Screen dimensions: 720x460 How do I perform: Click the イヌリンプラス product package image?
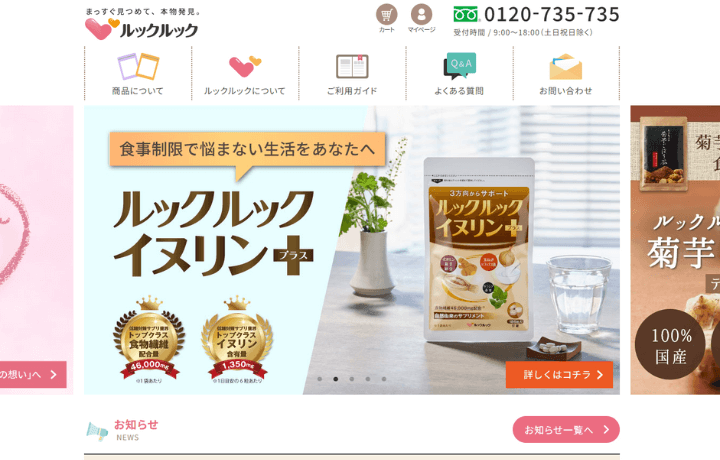click(478, 250)
